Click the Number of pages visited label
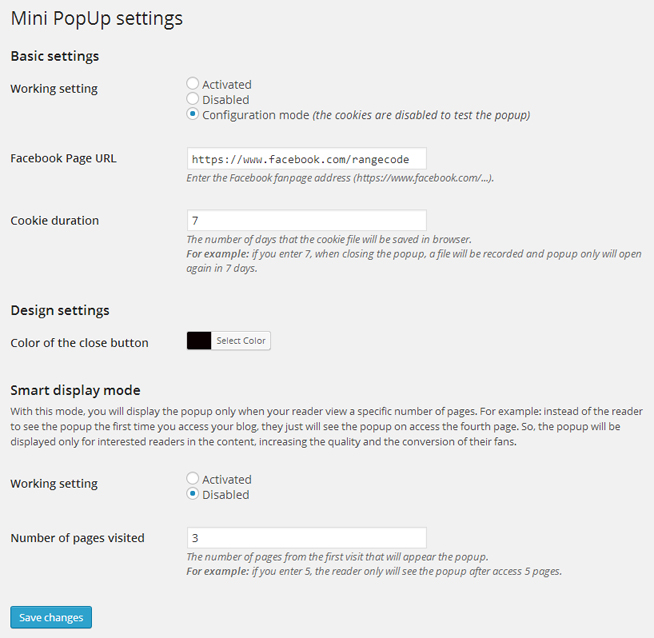 (x=77, y=538)
